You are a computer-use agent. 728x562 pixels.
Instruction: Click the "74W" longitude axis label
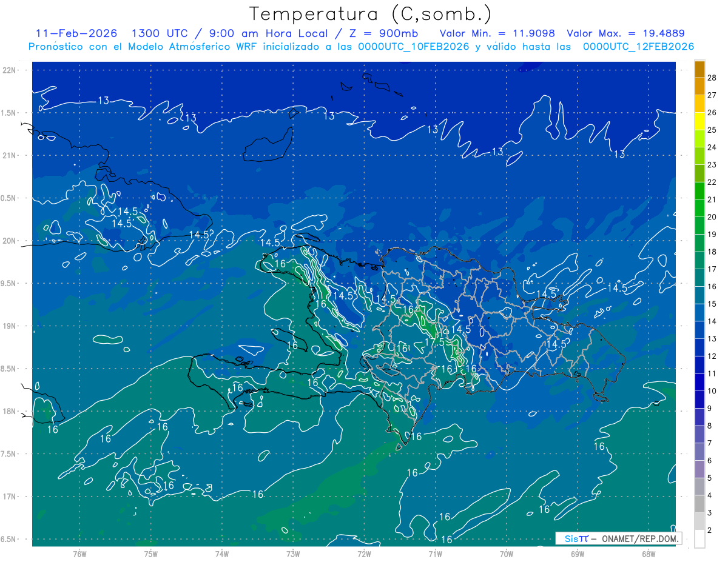pyautogui.click(x=222, y=554)
